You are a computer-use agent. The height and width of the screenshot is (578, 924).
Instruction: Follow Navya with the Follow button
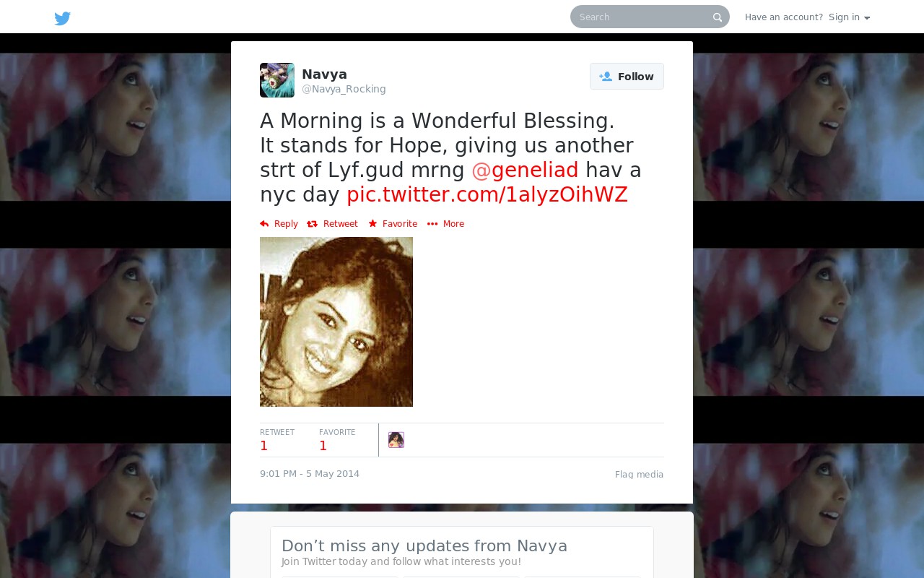pyautogui.click(x=627, y=77)
